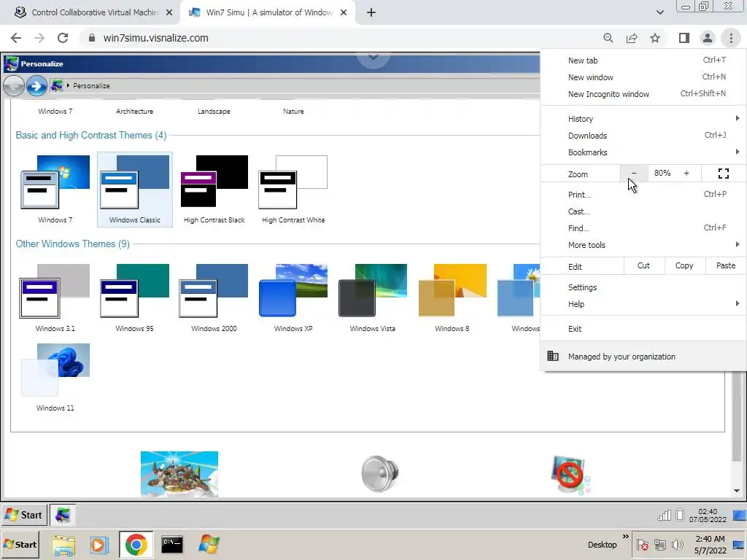Click the volume icon in system tray

677,544
